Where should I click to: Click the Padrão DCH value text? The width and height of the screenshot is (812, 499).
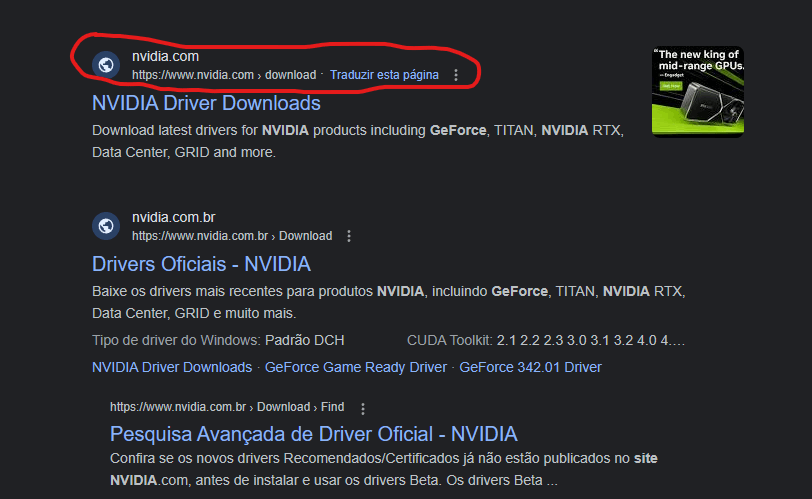[304, 340]
